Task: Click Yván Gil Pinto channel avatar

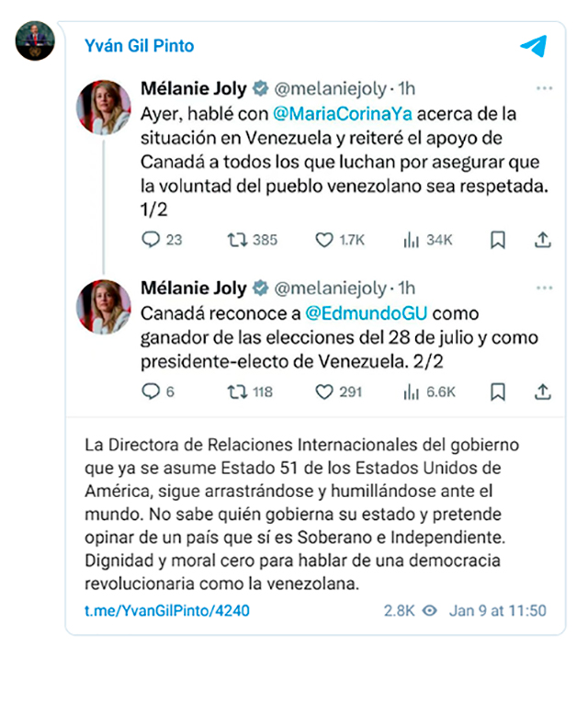Action: coord(36,40)
